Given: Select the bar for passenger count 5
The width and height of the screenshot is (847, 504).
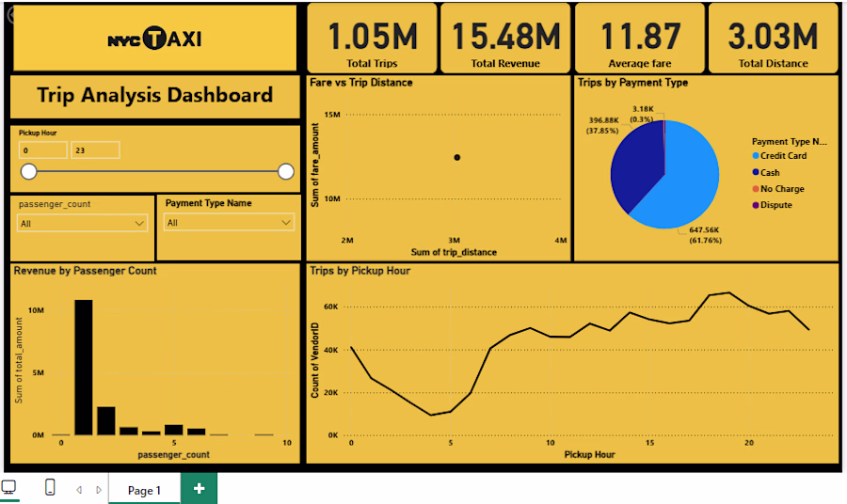Looking at the screenshot, I should coord(174,430).
